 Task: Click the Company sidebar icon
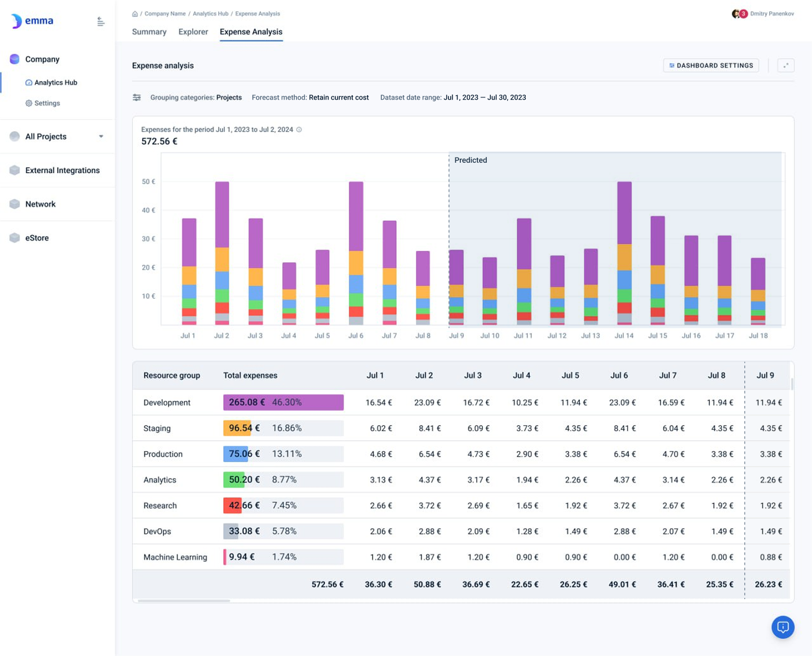(x=15, y=59)
